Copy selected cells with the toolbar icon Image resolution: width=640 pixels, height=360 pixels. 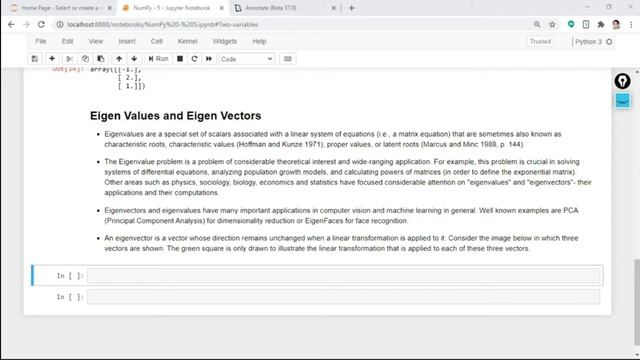[85, 59]
